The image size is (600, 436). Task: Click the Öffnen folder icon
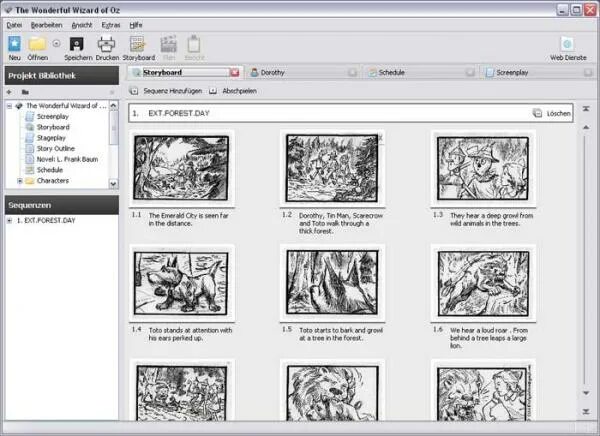pos(37,44)
